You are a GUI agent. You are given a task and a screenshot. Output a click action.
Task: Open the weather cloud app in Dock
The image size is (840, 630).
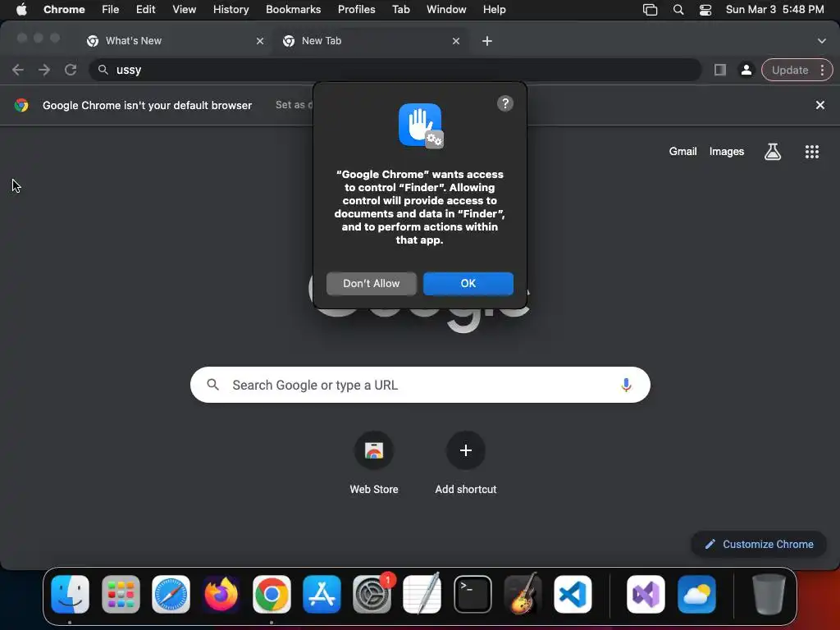(x=696, y=594)
